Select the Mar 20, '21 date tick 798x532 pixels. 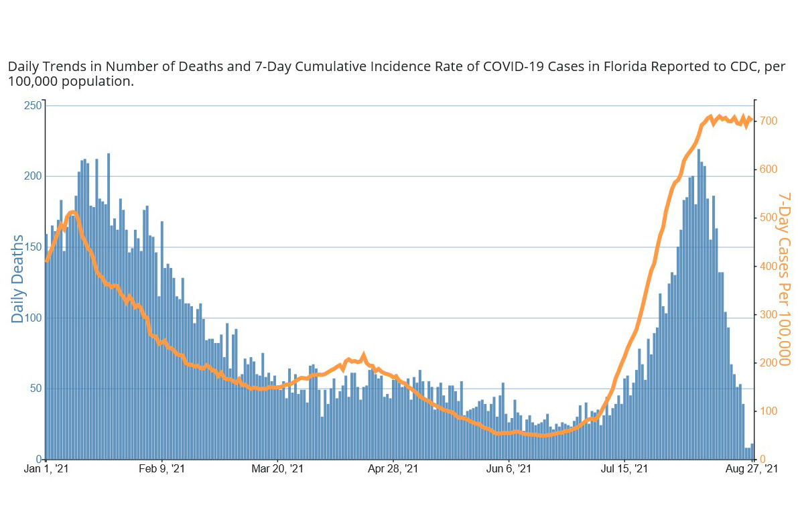click(x=277, y=470)
